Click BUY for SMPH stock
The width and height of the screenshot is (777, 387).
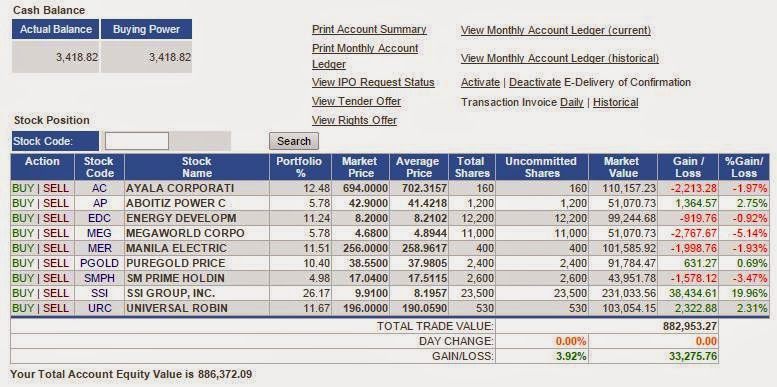click(x=23, y=278)
